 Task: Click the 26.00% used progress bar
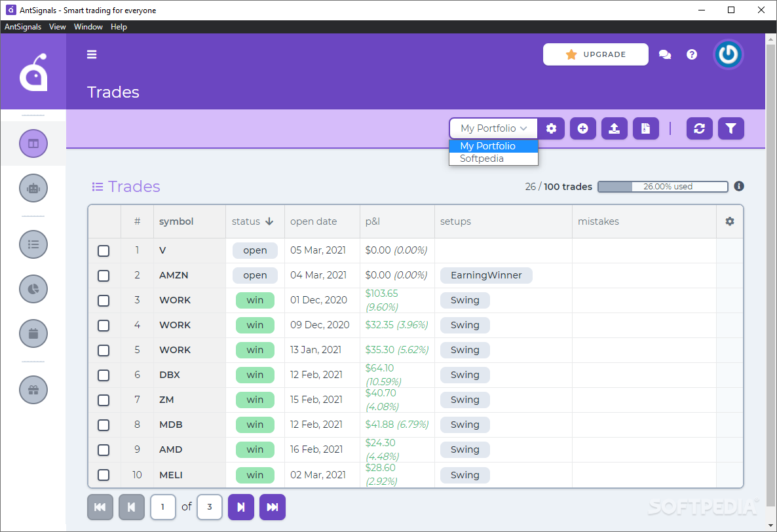(x=663, y=186)
